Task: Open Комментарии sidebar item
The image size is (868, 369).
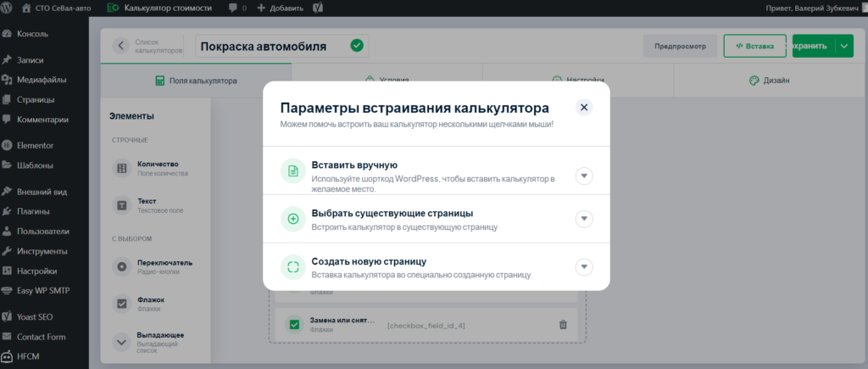Action: (x=44, y=119)
